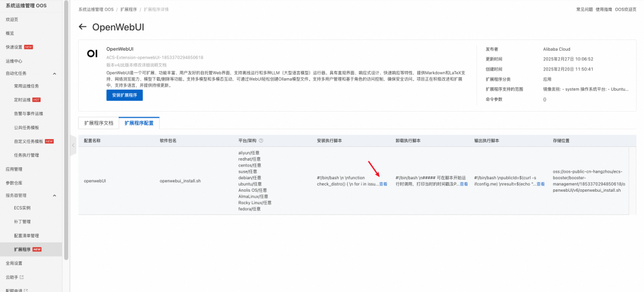Click the ubuntu/任意 platform entry

pyautogui.click(x=250, y=184)
